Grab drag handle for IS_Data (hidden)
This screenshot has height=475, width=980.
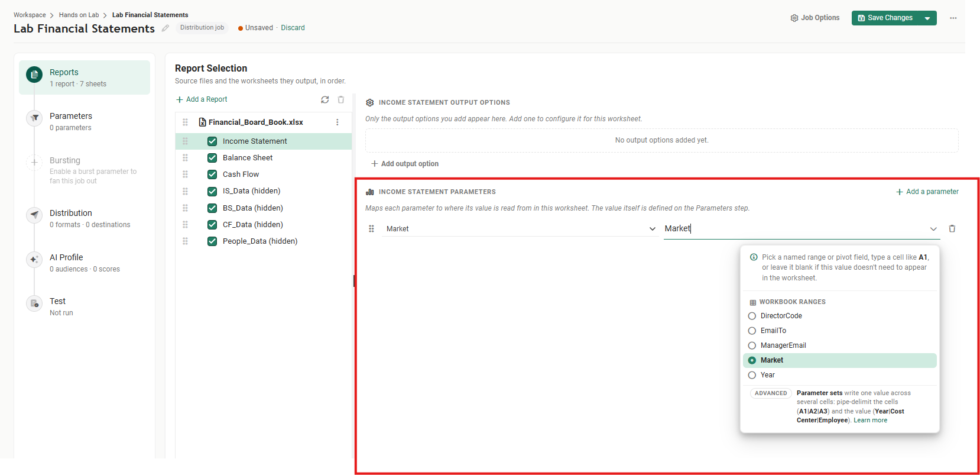pyautogui.click(x=185, y=191)
